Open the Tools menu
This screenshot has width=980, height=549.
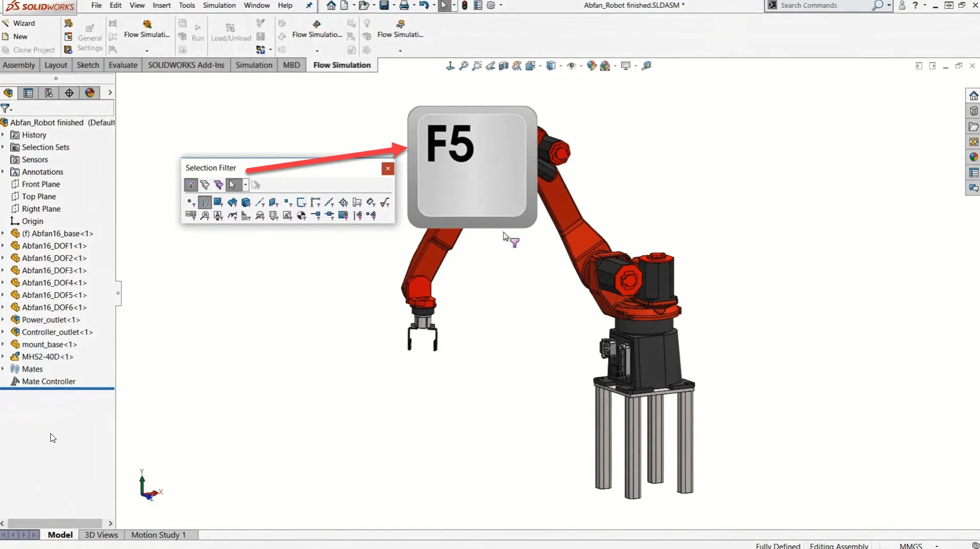pyautogui.click(x=187, y=6)
